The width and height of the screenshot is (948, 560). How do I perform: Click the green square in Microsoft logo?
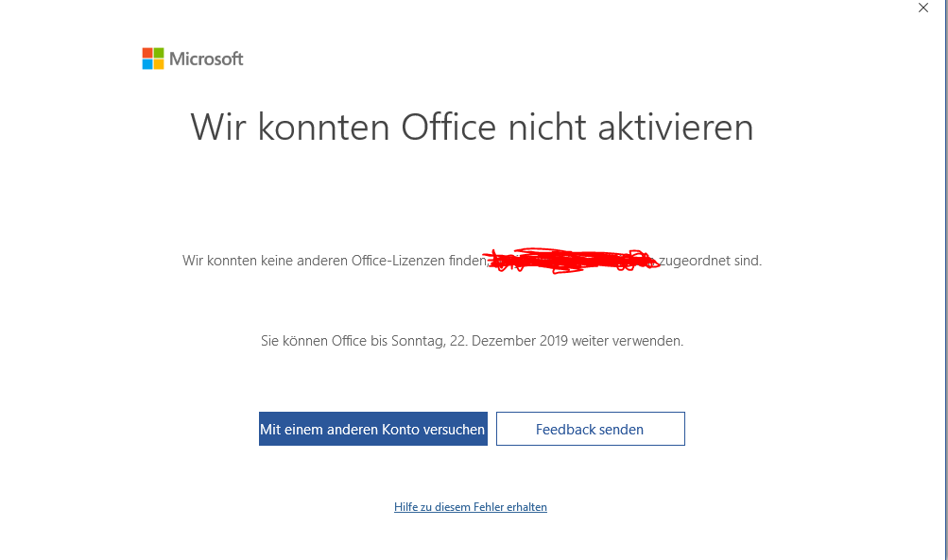[159, 53]
